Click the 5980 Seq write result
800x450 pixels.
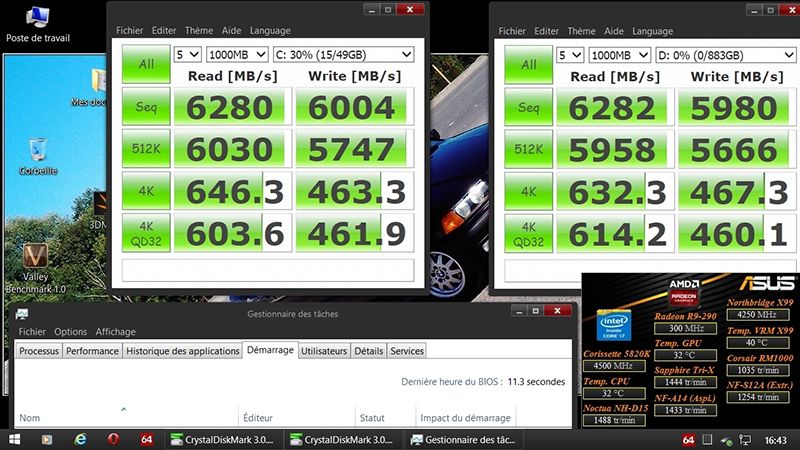pos(736,107)
